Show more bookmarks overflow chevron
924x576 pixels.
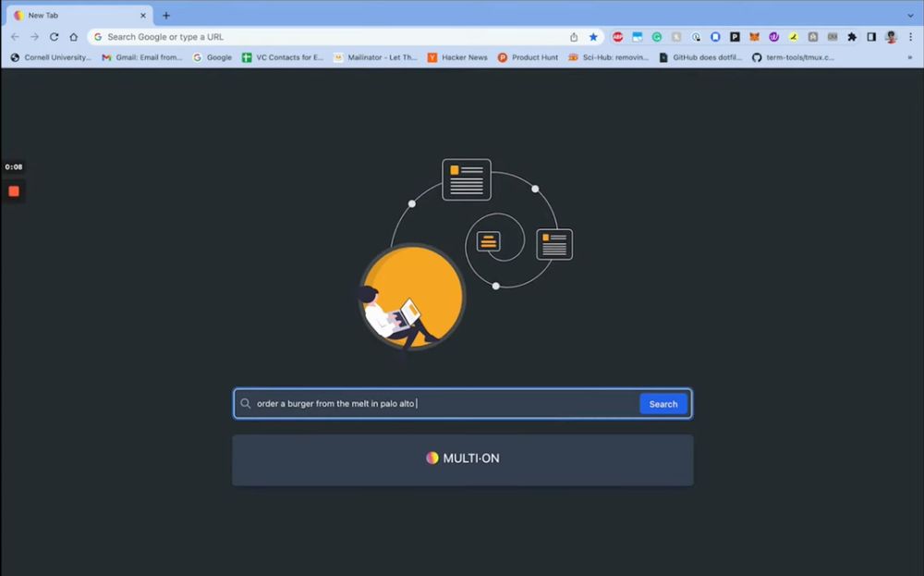(910, 57)
